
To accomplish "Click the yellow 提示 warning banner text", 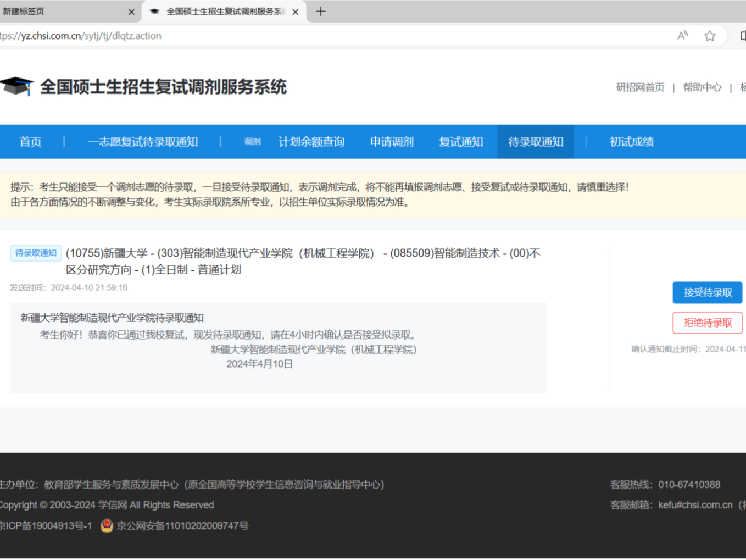I will (320, 195).
